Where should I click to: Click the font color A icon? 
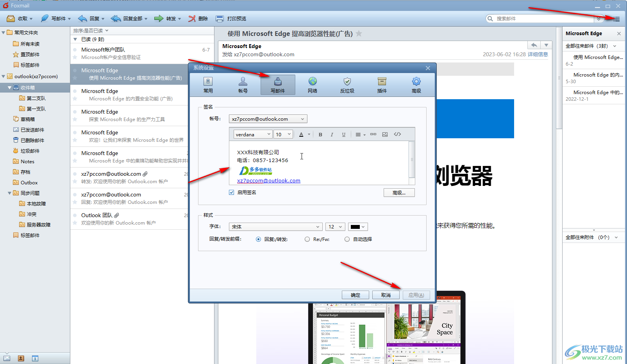coord(301,134)
